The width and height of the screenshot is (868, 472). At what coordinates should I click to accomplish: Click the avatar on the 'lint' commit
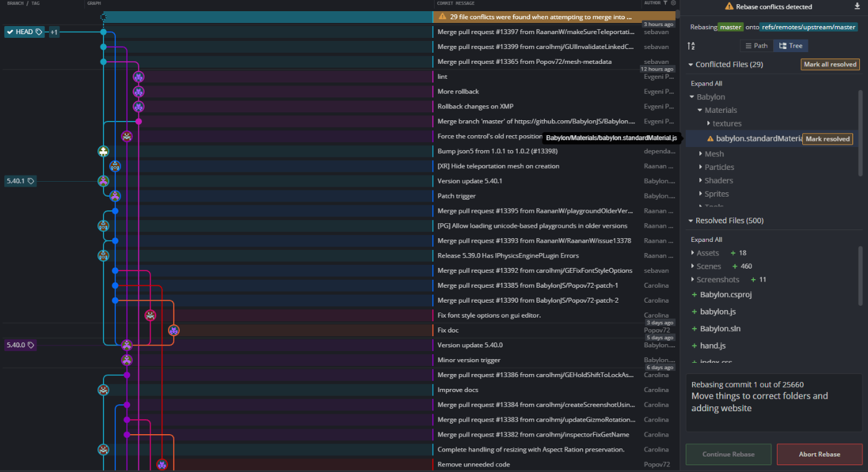point(138,77)
